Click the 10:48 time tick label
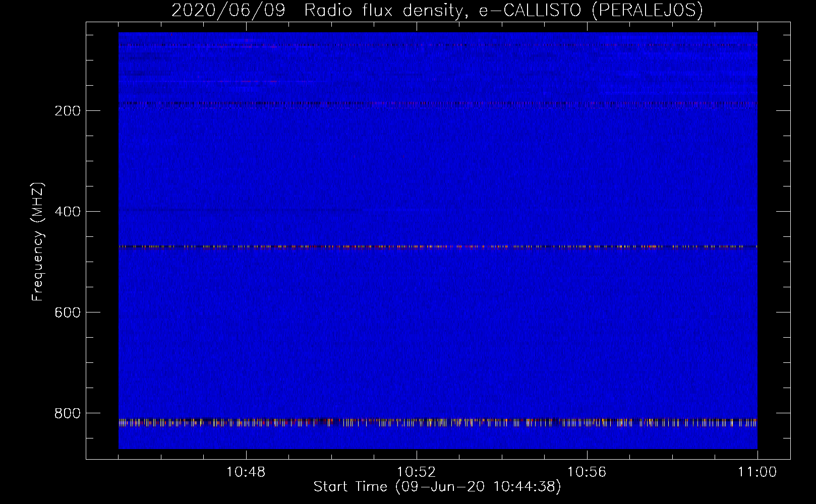Image resolution: width=816 pixels, height=504 pixels. point(246,472)
